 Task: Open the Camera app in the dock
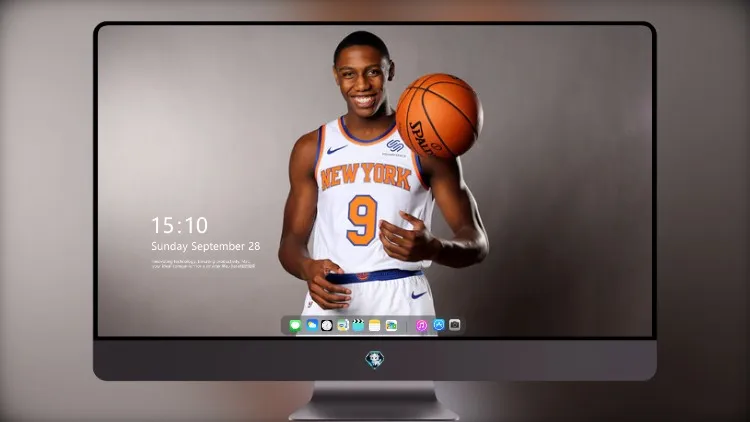(x=455, y=325)
